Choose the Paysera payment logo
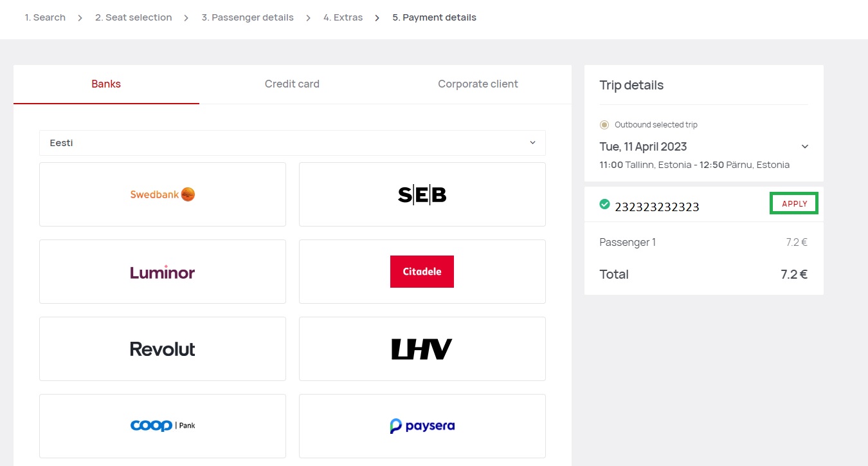 (422, 425)
